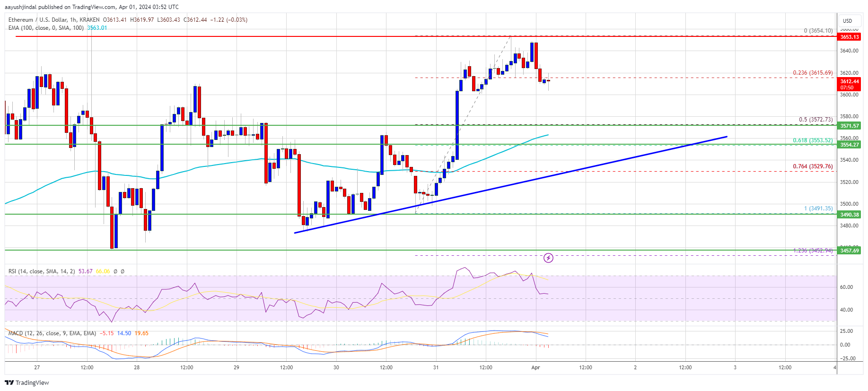
Task: Click the red 3653.13 price label
Action: [x=849, y=37]
